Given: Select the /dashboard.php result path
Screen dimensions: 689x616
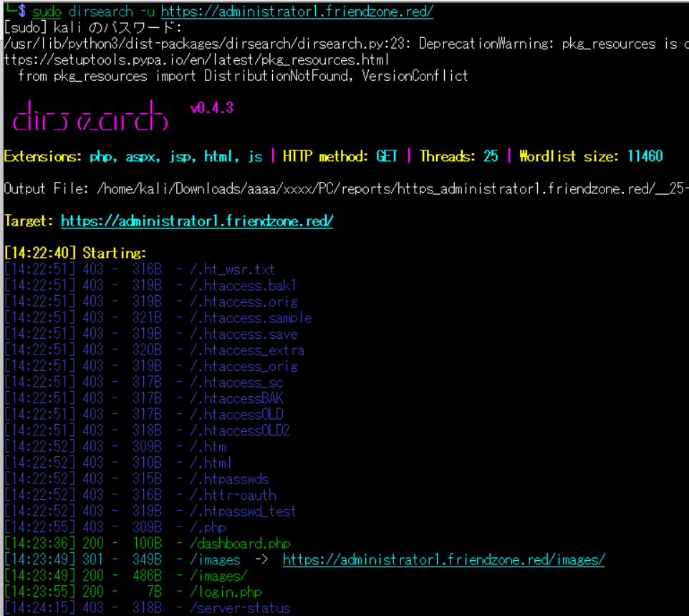Looking at the screenshot, I should pyautogui.click(x=240, y=544).
